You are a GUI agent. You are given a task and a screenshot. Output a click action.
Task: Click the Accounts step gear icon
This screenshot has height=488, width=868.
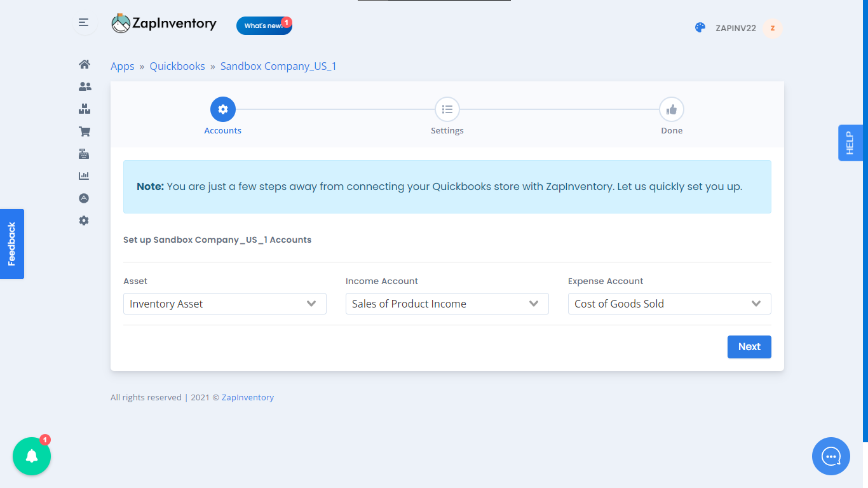223,109
